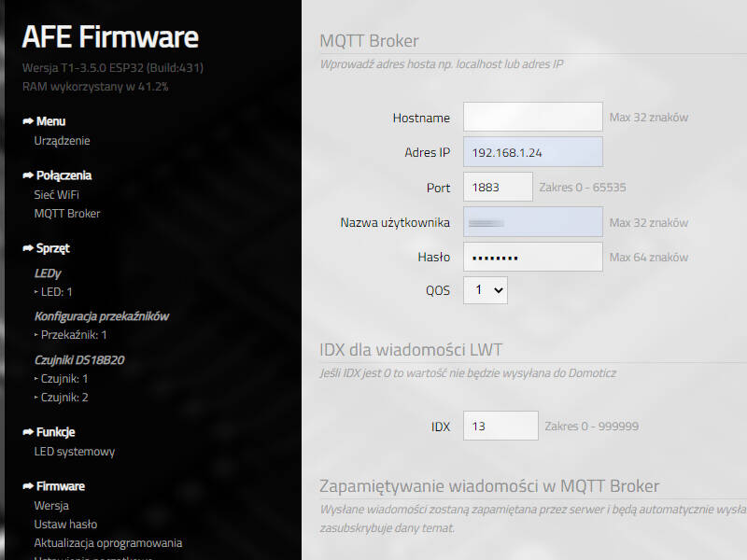Click the arrow icon beside Sprzęt heading

coord(28,248)
